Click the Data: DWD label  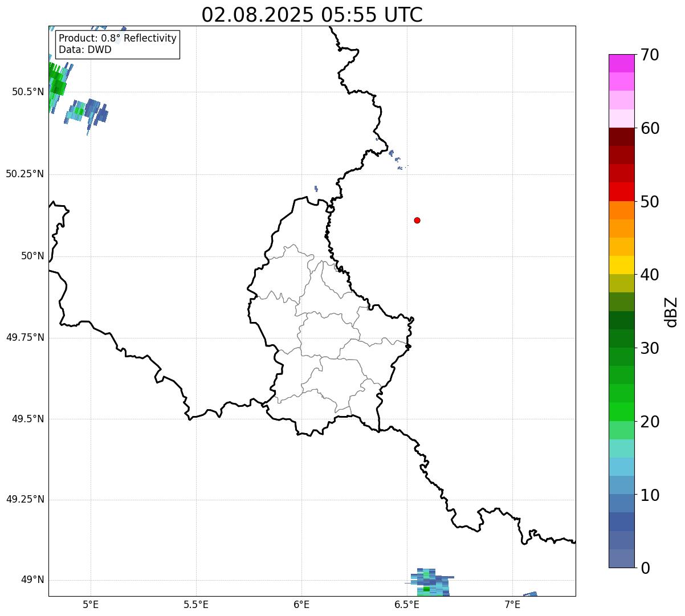pyautogui.click(x=85, y=50)
